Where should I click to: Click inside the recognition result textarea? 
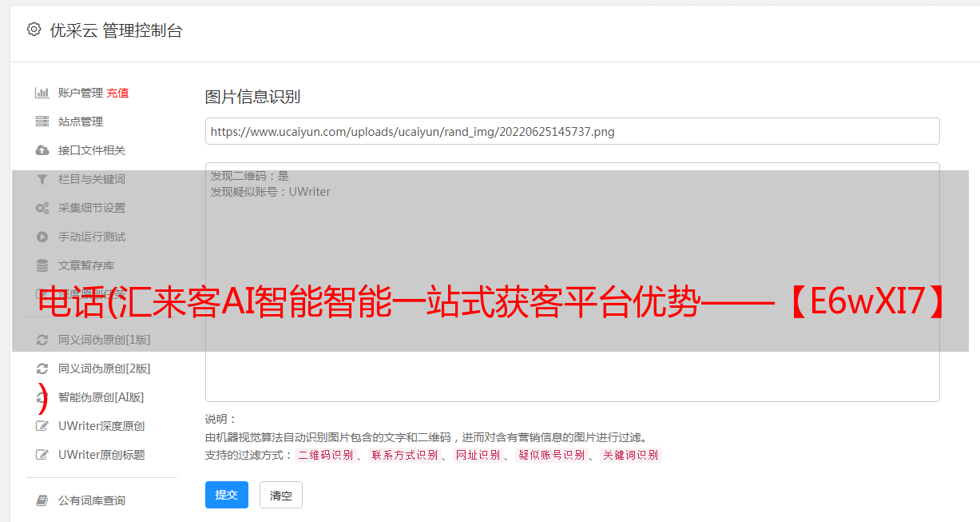click(x=572, y=282)
